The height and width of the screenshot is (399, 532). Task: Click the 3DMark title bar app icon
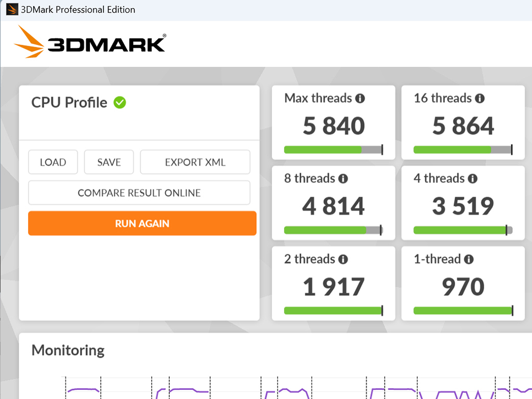coord(12,9)
